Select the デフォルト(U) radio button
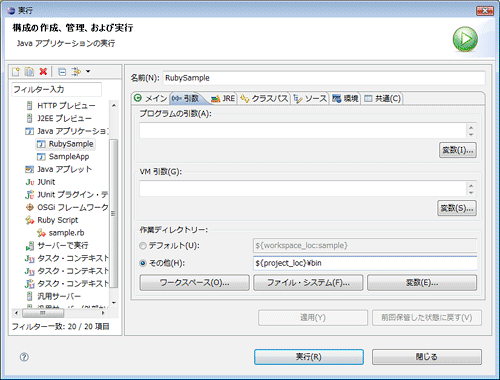Screen dimensions: 500x380 [x=143, y=246]
